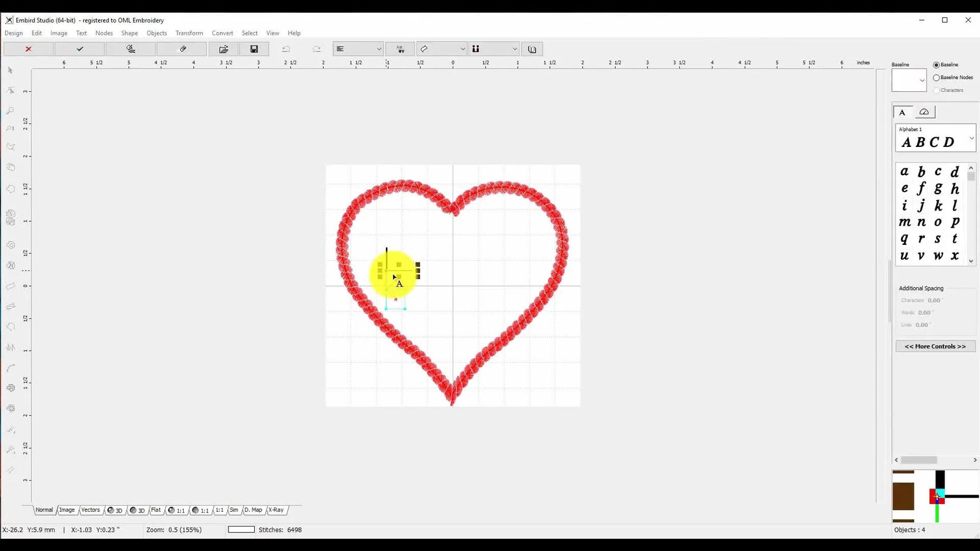Open the Text menu
The height and width of the screenshot is (551, 980).
click(x=81, y=33)
